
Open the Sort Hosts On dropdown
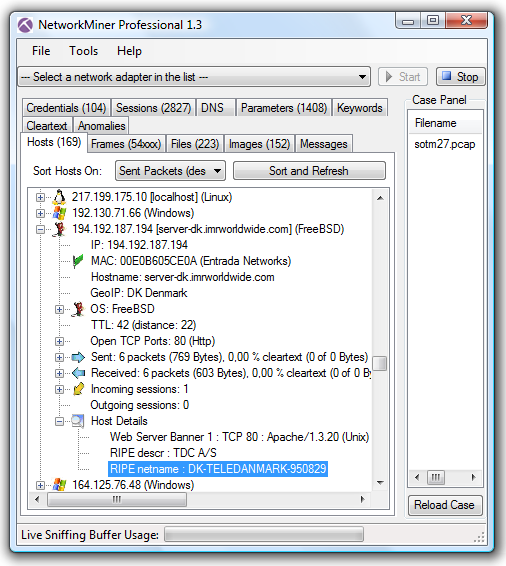[217, 171]
